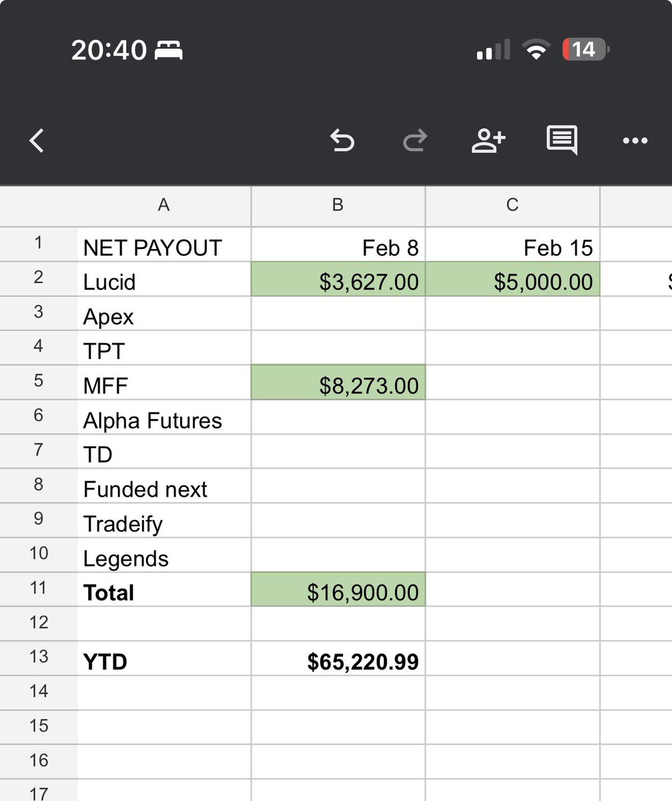Select the NET PAYOUT cell
This screenshot has width=672, height=801.
(x=164, y=244)
